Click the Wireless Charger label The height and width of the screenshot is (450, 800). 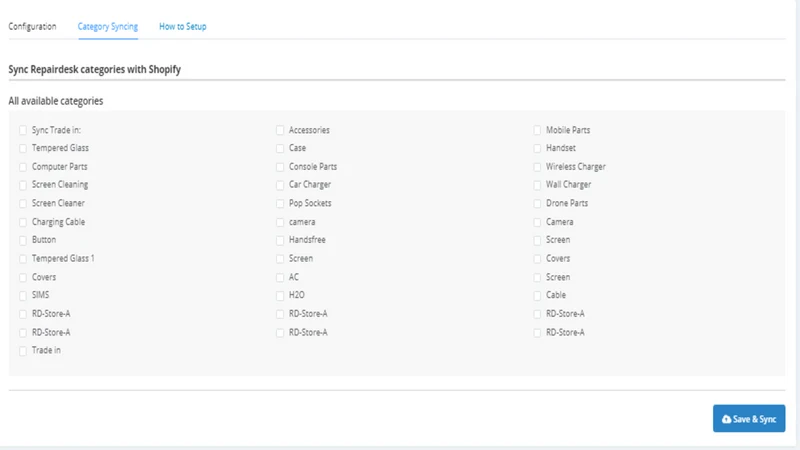[576, 167]
